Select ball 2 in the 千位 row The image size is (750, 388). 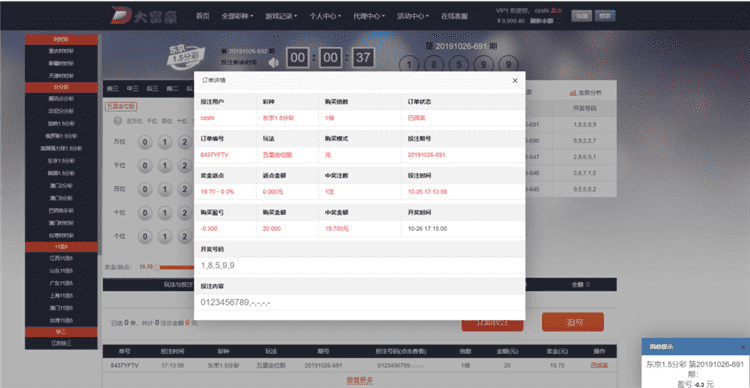[x=184, y=166]
